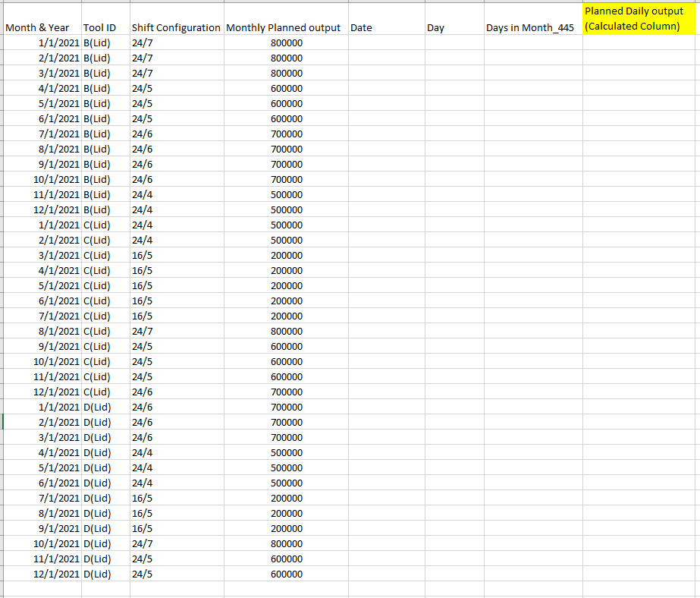Click shift 24/7 in the B(Lid) 3/1/2021 row
700x598 pixels.
point(177,74)
